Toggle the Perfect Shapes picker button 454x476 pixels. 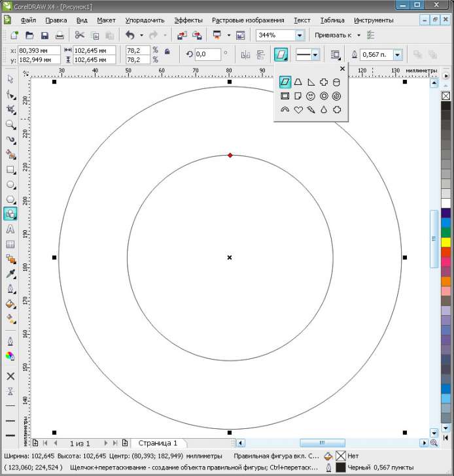281,55
